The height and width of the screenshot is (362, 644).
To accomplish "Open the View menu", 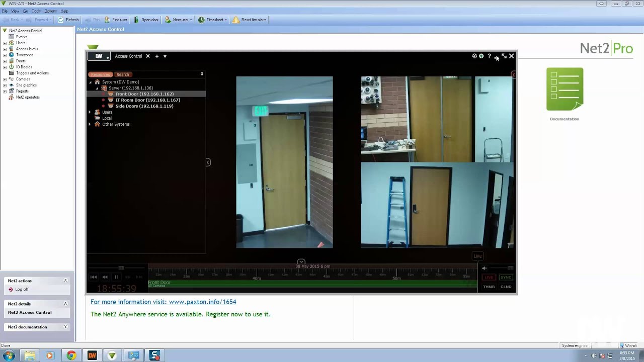I will point(15,11).
